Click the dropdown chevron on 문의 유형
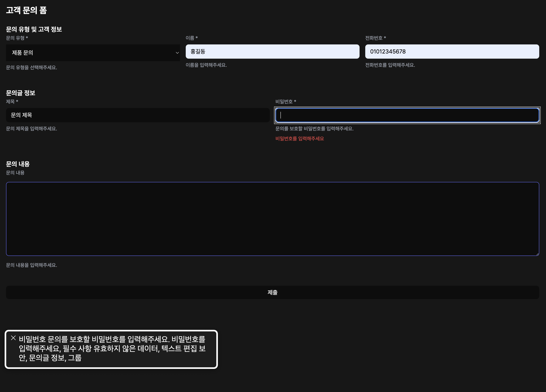 pyautogui.click(x=177, y=53)
